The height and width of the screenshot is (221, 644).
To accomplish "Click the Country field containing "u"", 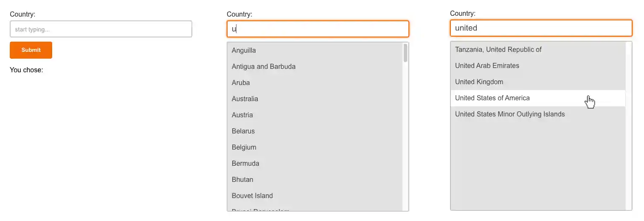I will click(318, 29).
